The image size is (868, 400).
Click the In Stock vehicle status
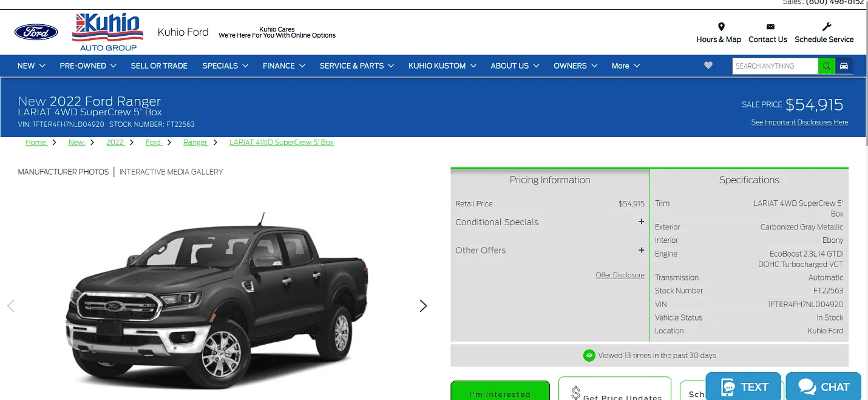tap(830, 317)
